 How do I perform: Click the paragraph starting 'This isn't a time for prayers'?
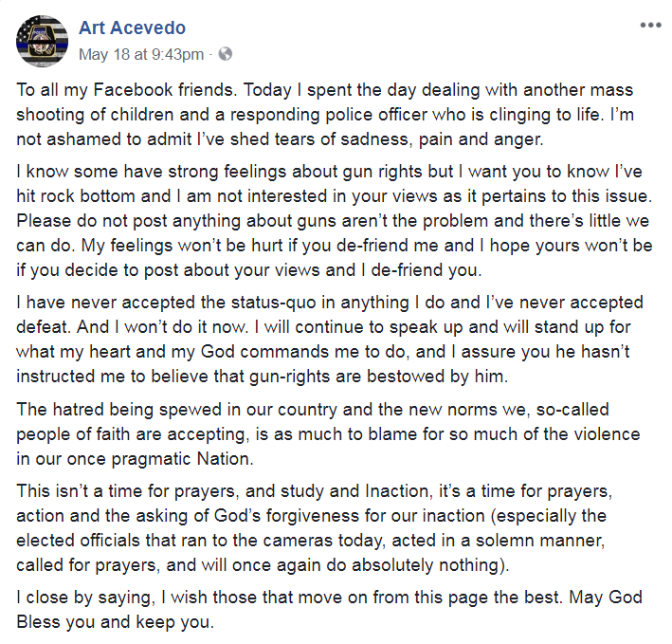pos(315,527)
